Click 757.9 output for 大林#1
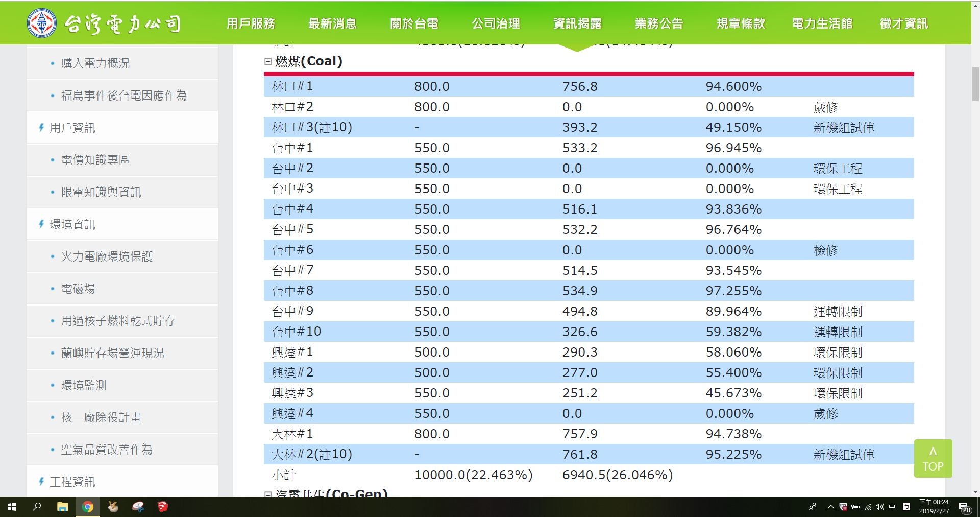Screen dimensions: 980x517 [x=580, y=434]
